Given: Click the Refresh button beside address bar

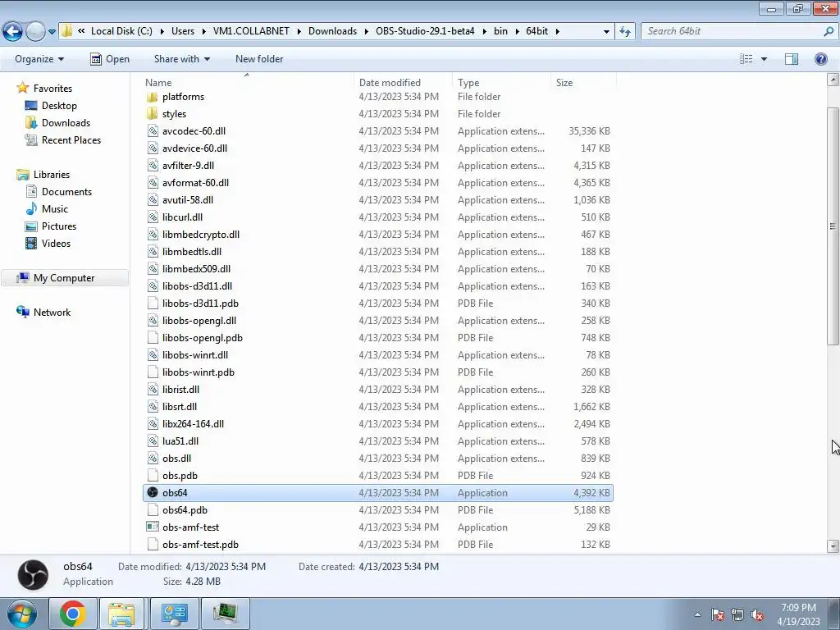Looking at the screenshot, I should click(x=624, y=31).
